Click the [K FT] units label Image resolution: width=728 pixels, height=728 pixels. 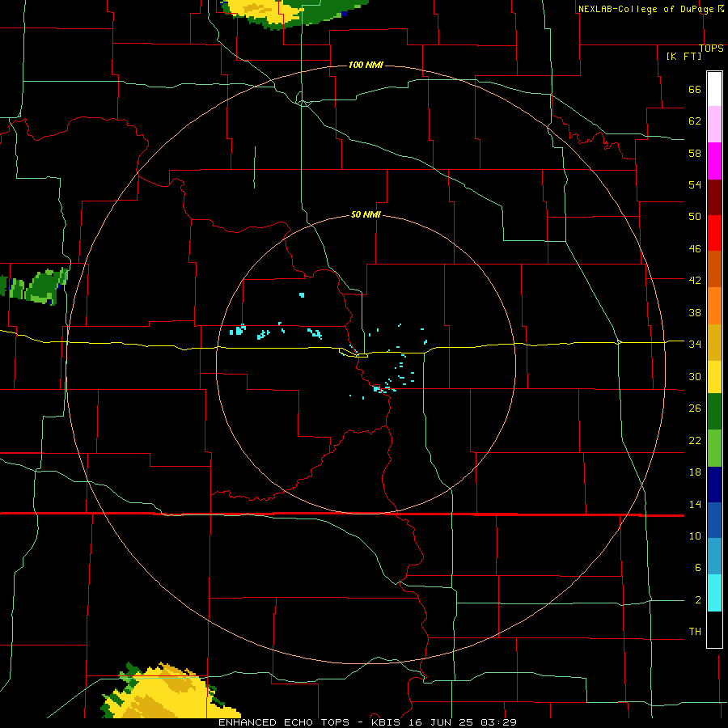[684, 56]
